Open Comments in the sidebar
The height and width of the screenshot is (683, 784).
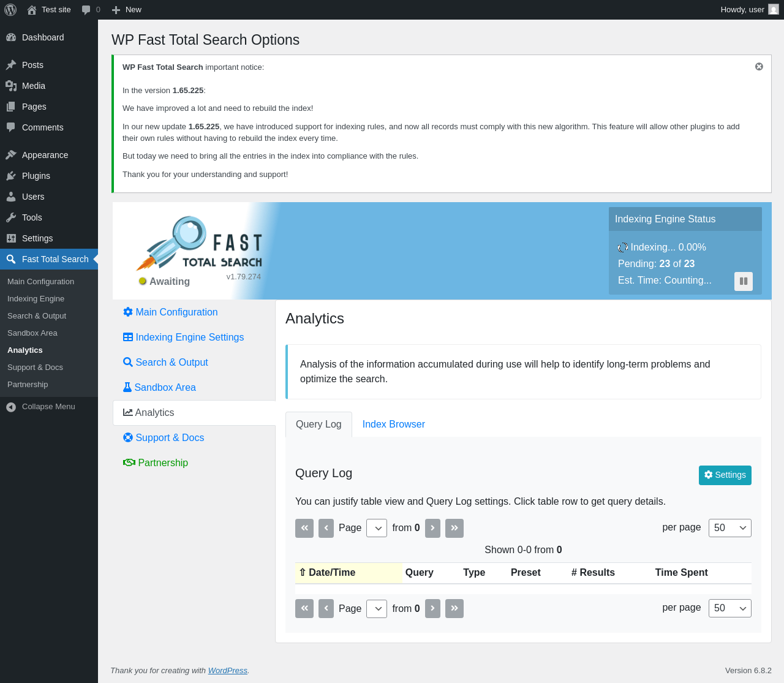point(49,127)
